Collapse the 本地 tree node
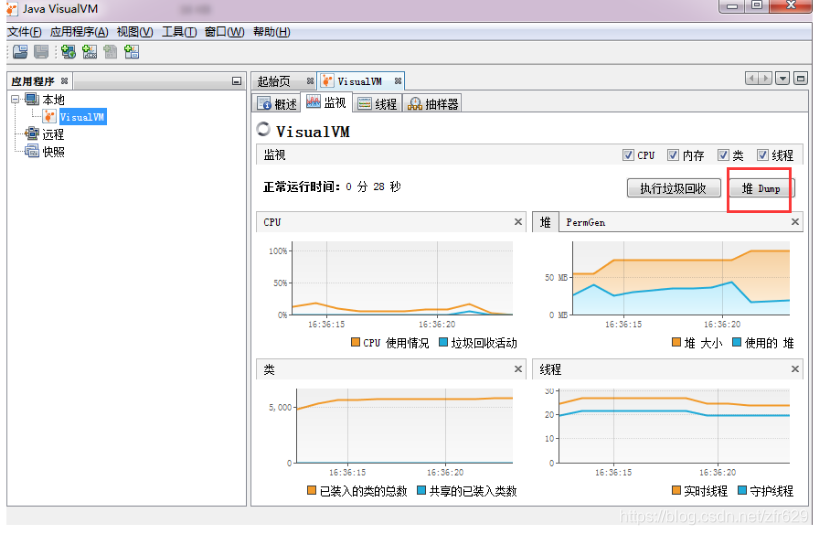 (x=15, y=99)
